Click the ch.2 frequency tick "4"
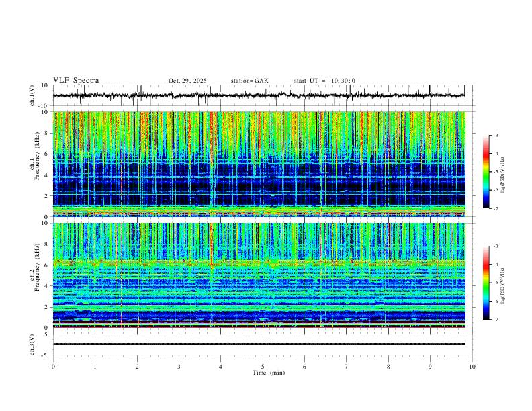This screenshot has height=411, width=532. (46, 286)
